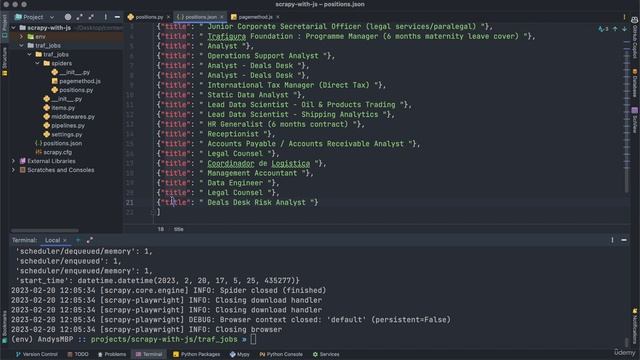Open the Mypy tool window

240,354
